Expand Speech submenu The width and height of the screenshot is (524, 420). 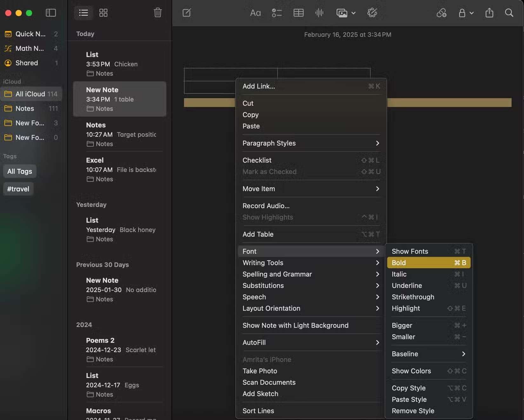click(x=311, y=297)
